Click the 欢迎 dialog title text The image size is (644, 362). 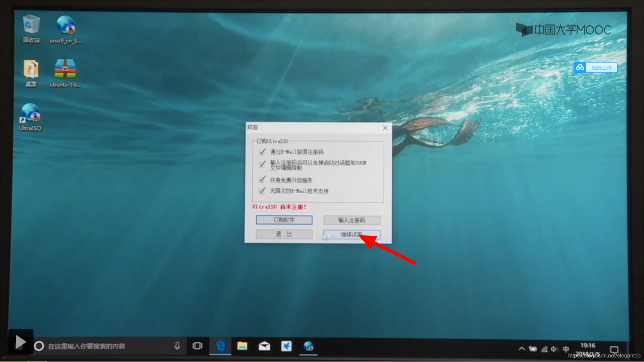click(253, 127)
